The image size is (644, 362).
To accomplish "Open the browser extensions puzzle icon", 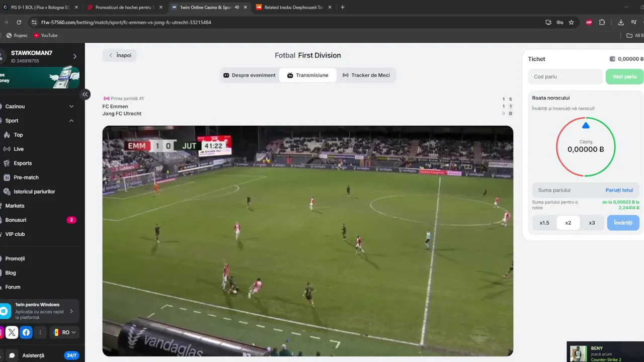I will (x=602, y=22).
